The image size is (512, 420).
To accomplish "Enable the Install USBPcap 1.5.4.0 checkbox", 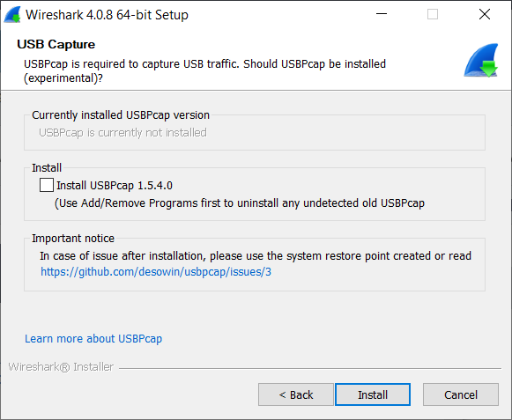I will [x=47, y=185].
